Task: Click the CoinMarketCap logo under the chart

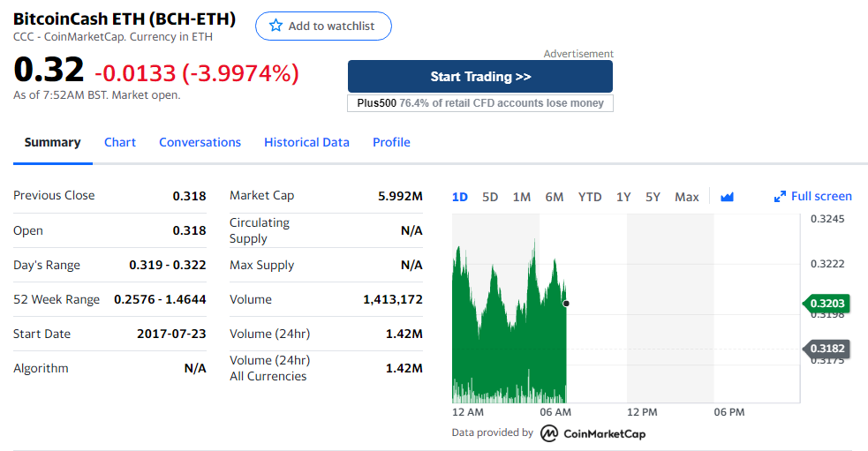Action: [593, 433]
